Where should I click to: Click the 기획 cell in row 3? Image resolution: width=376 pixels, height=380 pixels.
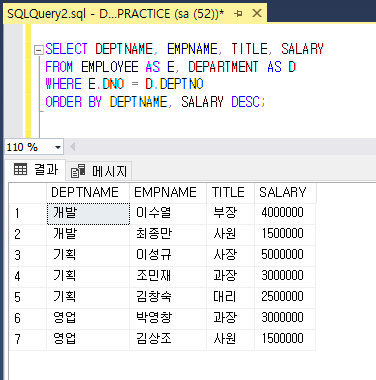[88, 256]
